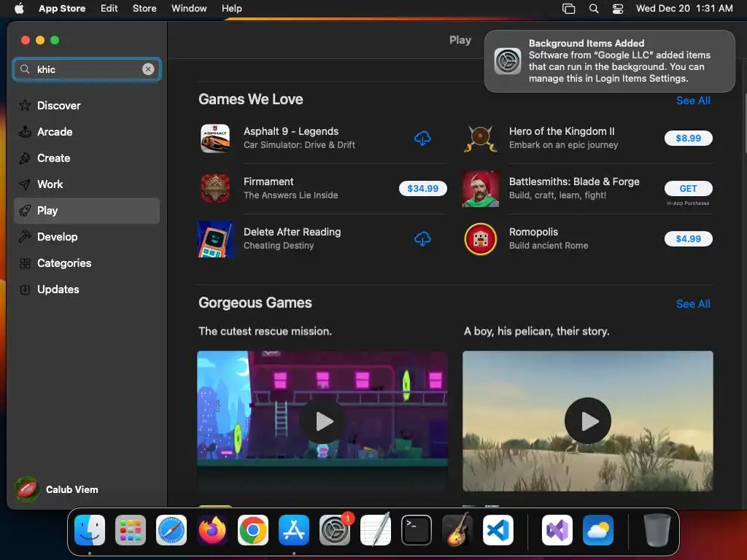The image size is (747, 560).
Task: Open the Hero of the Kingdom II title
Action: tap(562, 131)
